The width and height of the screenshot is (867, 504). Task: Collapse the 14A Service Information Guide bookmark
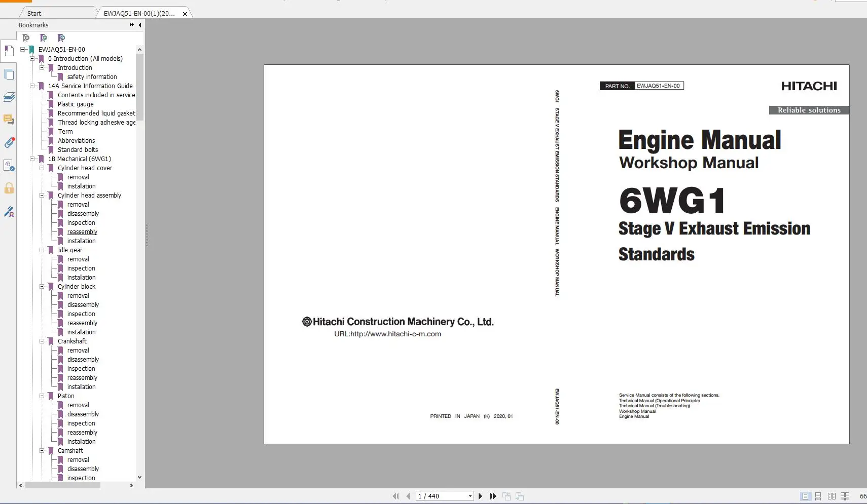click(32, 86)
